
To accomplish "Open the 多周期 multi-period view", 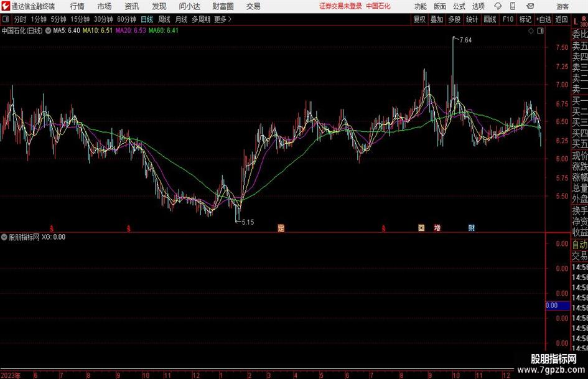I will pos(201,19).
